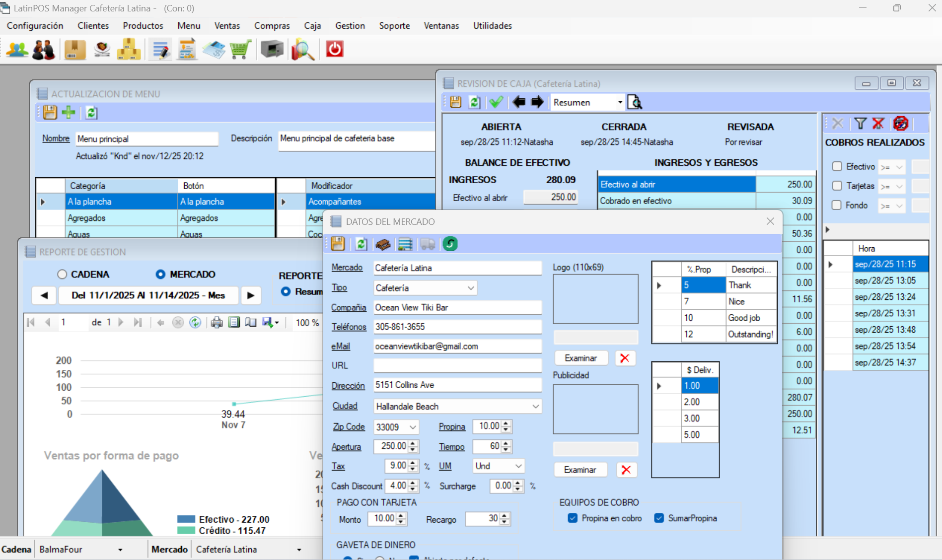The width and height of the screenshot is (942, 560).
Task: Select the CADENA radio button
Action: pyautogui.click(x=62, y=274)
